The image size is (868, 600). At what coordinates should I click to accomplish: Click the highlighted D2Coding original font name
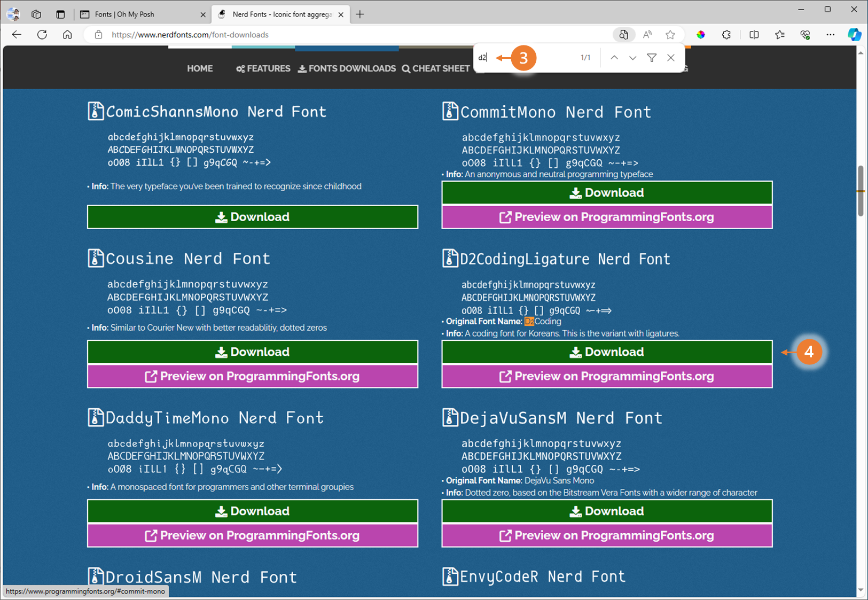(x=543, y=322)
